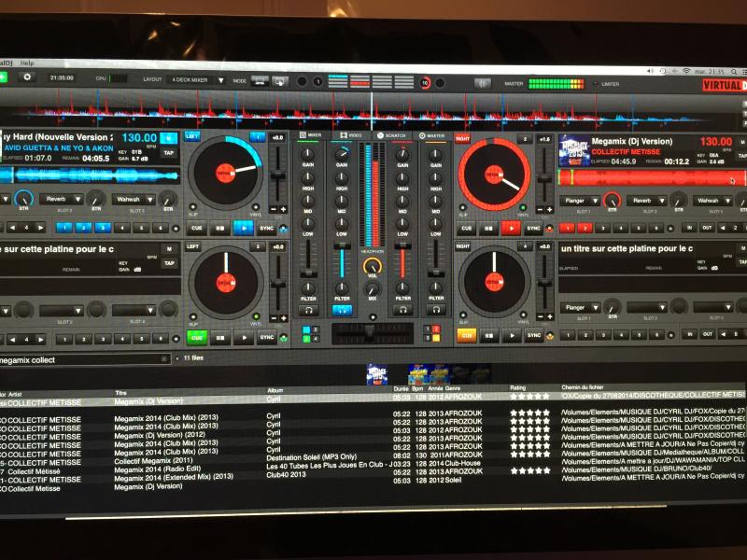Click the plus pitch button on deck 2

(x=549, y=209)
